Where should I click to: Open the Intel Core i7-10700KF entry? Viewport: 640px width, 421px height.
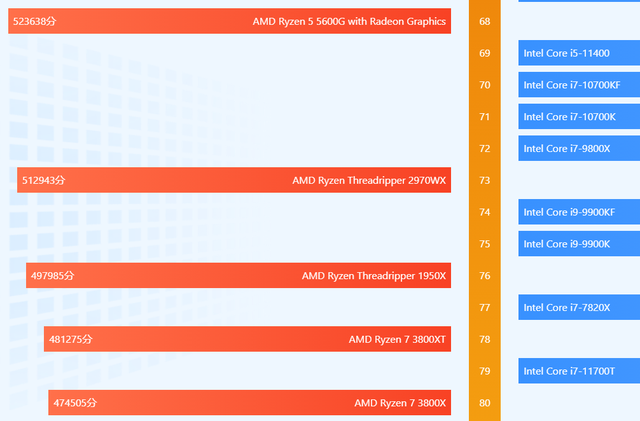click(579, 85)
